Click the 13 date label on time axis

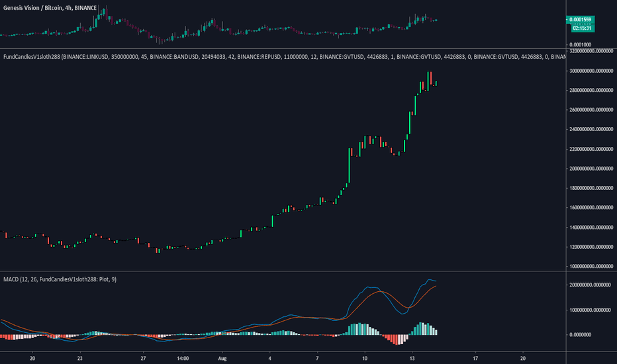(x=412, y=359)
